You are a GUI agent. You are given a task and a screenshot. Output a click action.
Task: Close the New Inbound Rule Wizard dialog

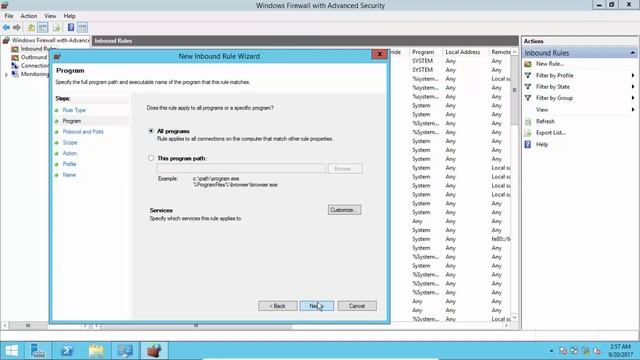[x=379, y=54]
